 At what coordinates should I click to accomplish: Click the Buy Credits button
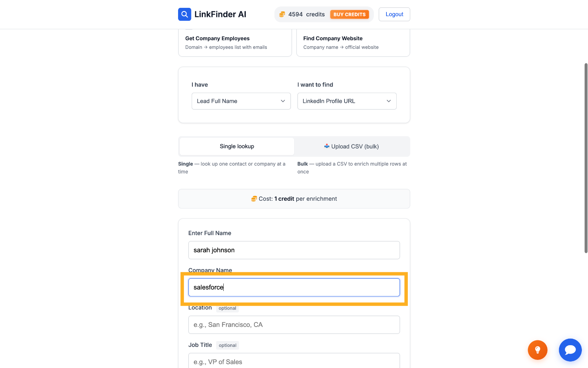[x=350, y=14]
